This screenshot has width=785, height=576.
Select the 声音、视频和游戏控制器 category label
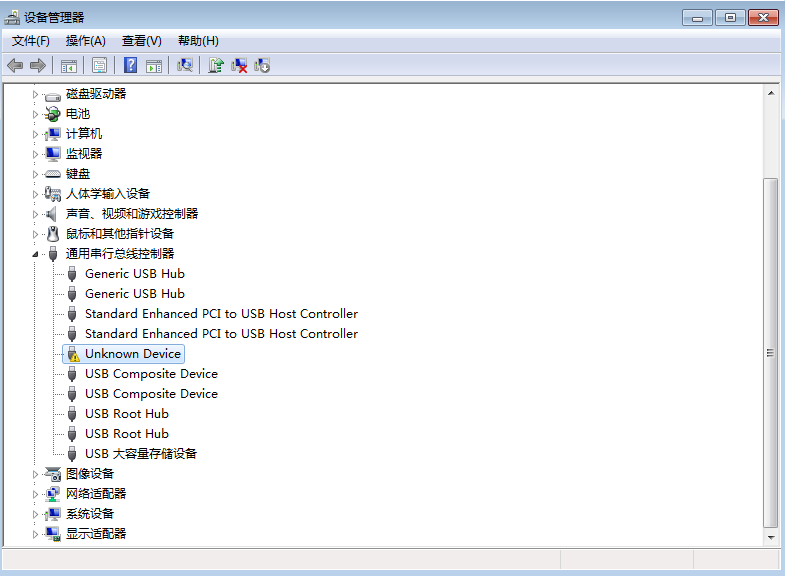[132, 214]
